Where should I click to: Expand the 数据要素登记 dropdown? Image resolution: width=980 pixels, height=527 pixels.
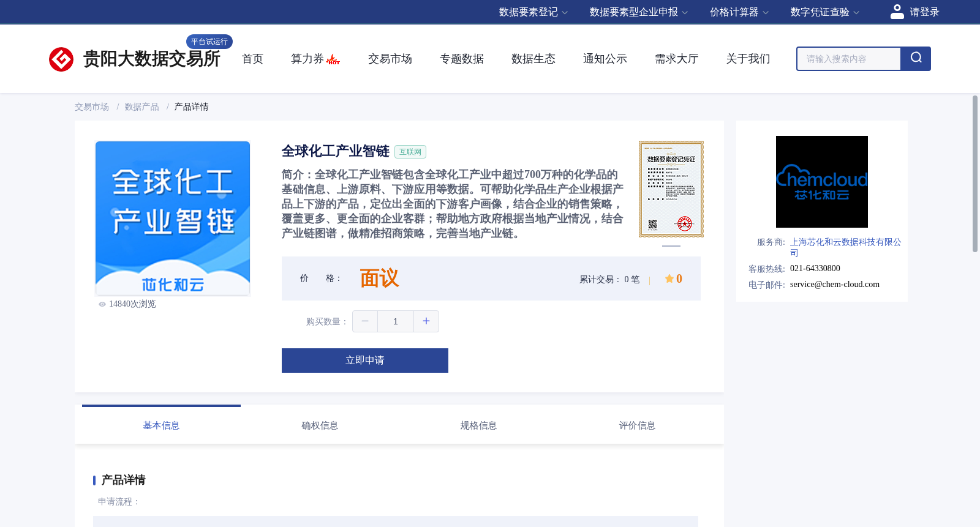tap(533, 12)
